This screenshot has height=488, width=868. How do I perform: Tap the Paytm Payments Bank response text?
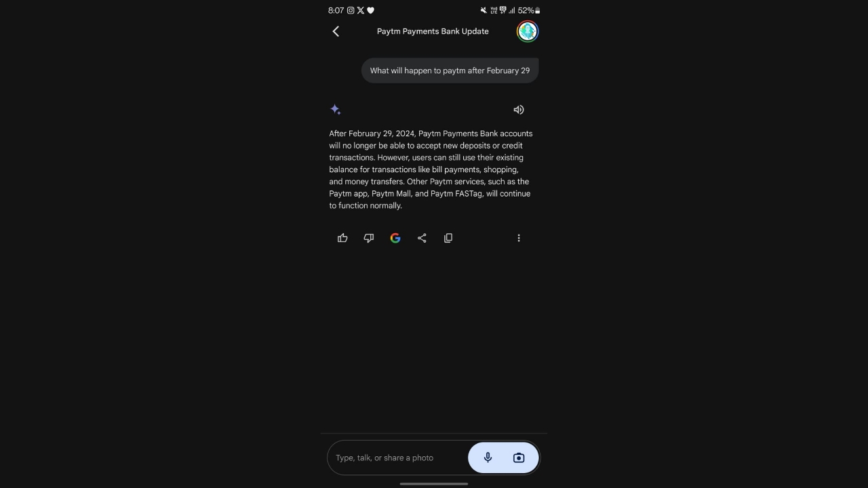(431, 169)
